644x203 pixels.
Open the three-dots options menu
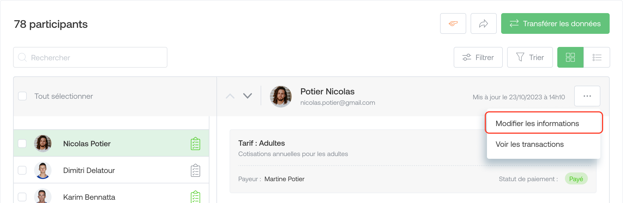(x=587, y=96)
